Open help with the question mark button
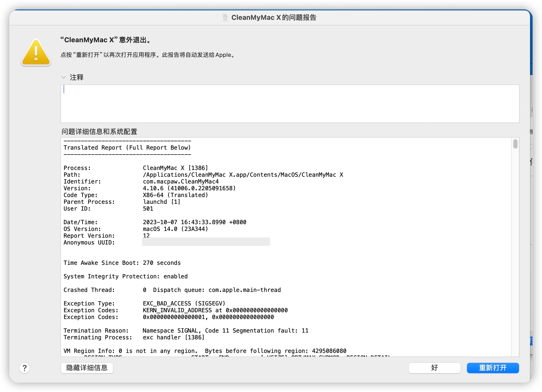 [x=24, y=368]
